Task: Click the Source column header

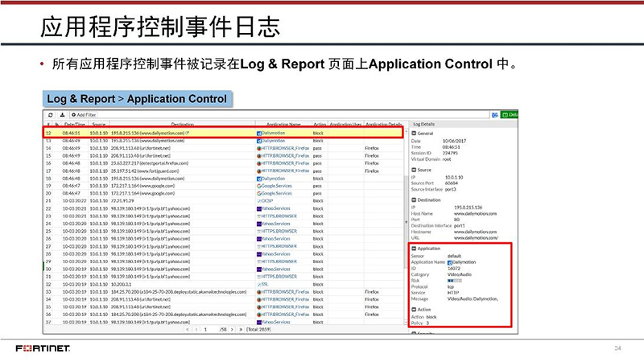Action: 98,125
